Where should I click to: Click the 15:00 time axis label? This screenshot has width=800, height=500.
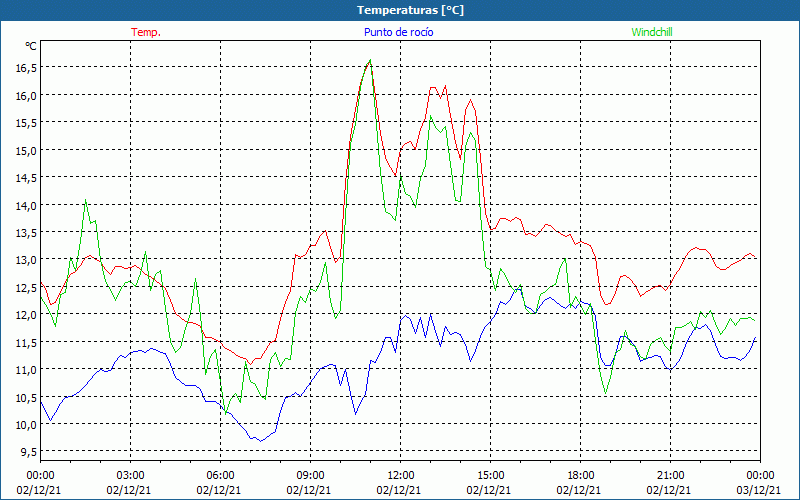click(x=490, y=476)
